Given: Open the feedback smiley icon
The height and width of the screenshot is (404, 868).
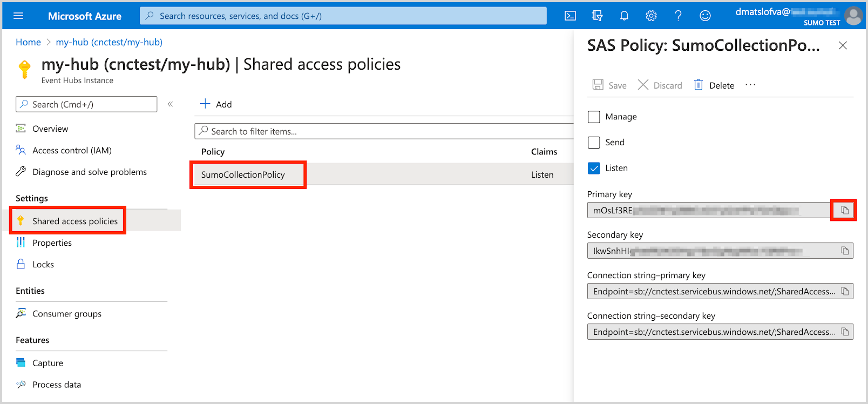Looking at the screenshot, I should (705, 16).
